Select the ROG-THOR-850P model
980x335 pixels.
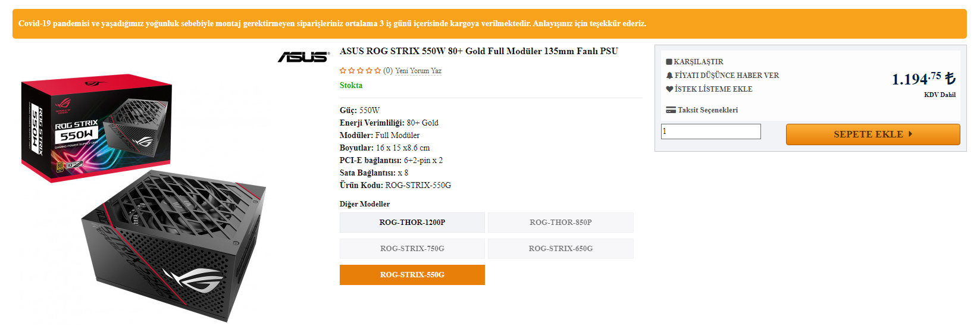click(561, 223)
